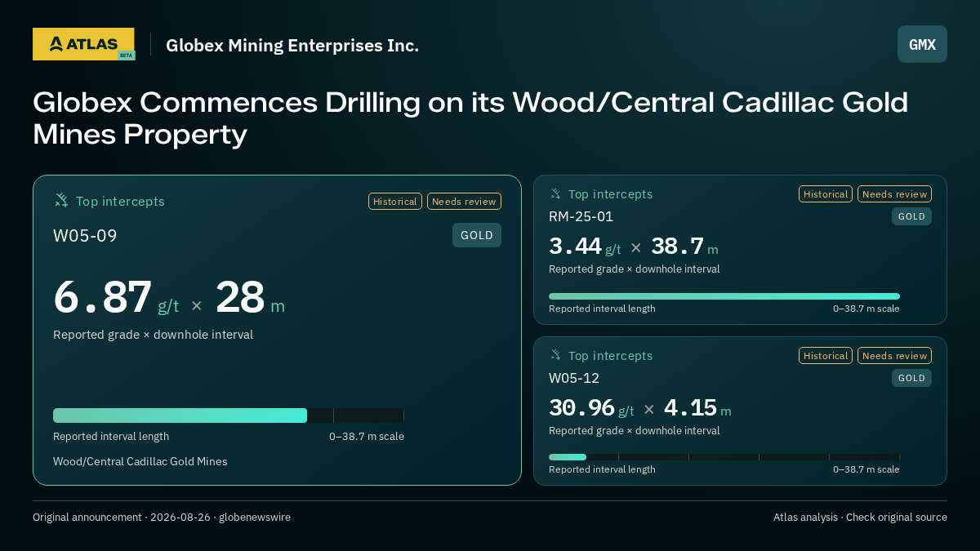
Task: Click the hole ID RM-25-01
Action: pyautogui.click(x=581, y=216)
